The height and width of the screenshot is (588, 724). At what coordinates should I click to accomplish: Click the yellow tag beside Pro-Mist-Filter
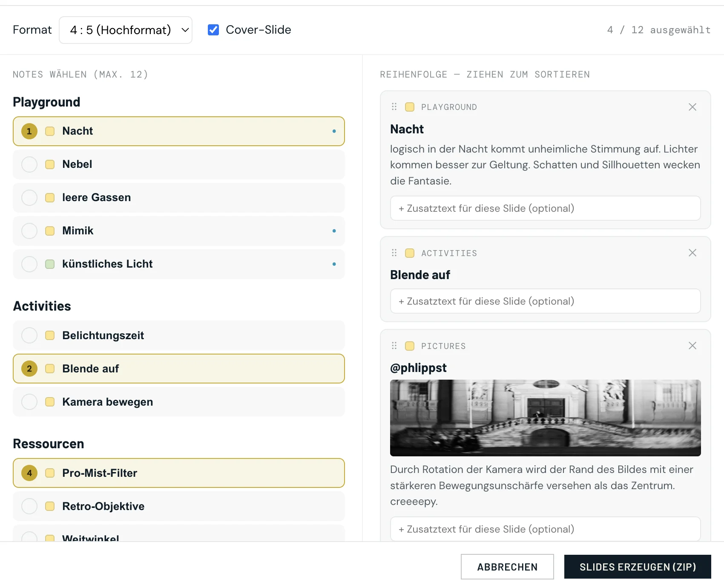click(x=50, y=473)
